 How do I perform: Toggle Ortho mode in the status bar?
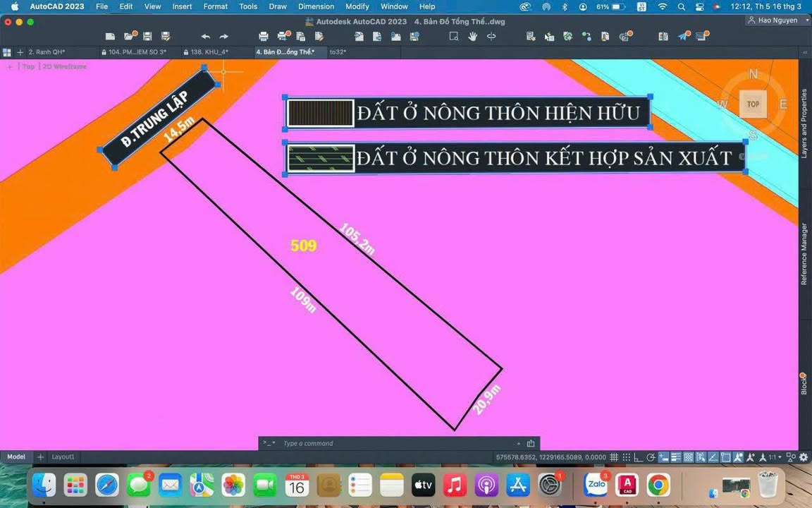[637, 456]
